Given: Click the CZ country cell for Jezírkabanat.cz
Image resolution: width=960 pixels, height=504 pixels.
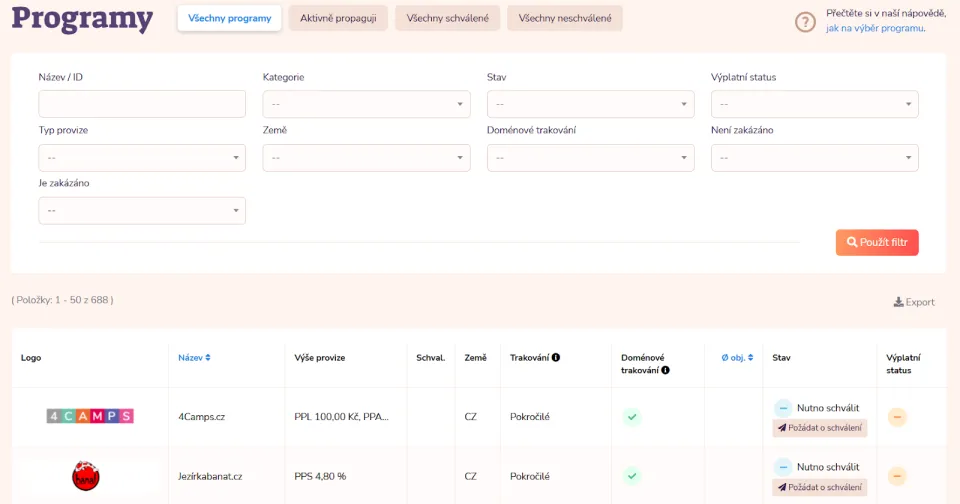Looking at the screenshot, I should [470, 476].
